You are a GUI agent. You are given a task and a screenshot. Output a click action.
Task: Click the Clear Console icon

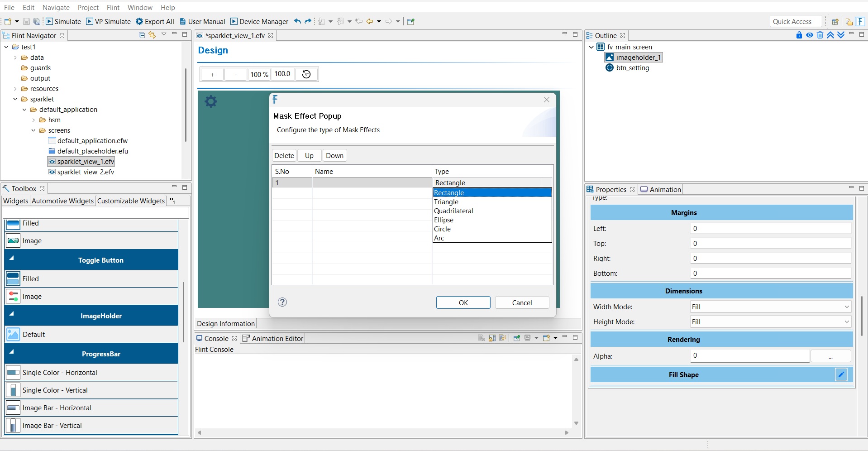[482, 338]
